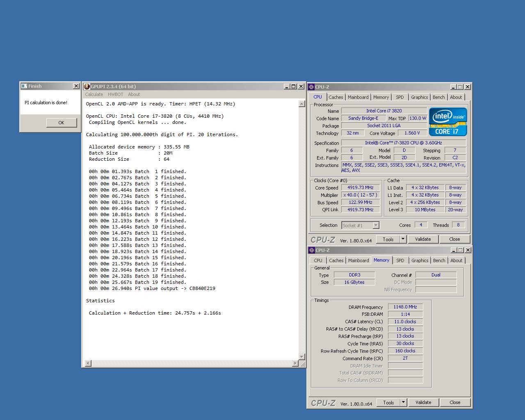Click the Core Speed 4919.73 MHz value
525x420 pixels.
[x=361, y=187]
